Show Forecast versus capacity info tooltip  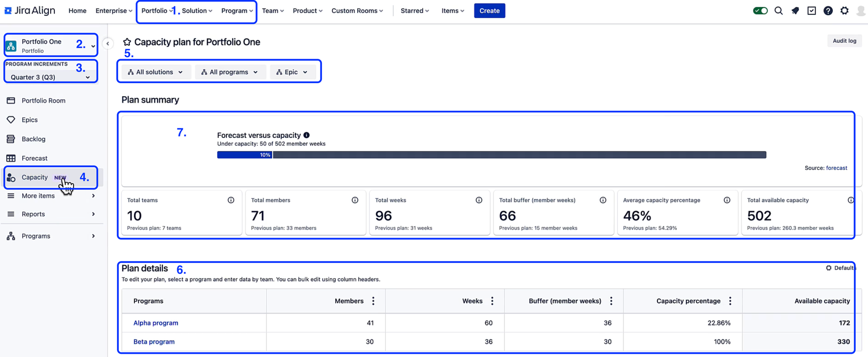(307, 135)
